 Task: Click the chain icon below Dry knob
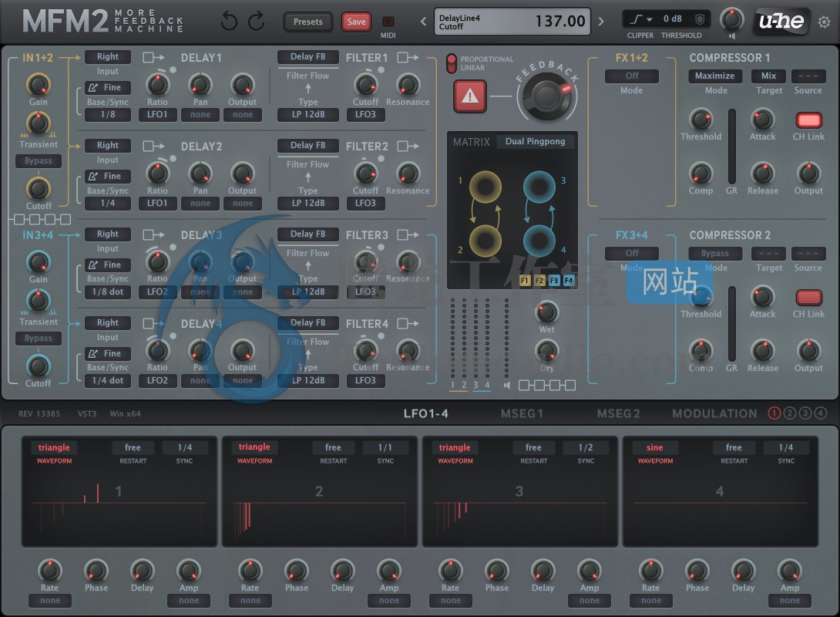[547, 385]
